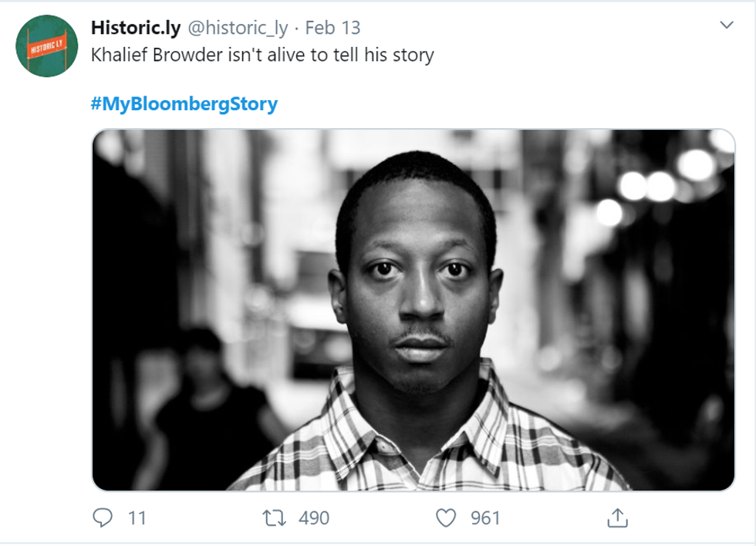
Task: Click the Historic.ly display name
Action: point(136,29)
